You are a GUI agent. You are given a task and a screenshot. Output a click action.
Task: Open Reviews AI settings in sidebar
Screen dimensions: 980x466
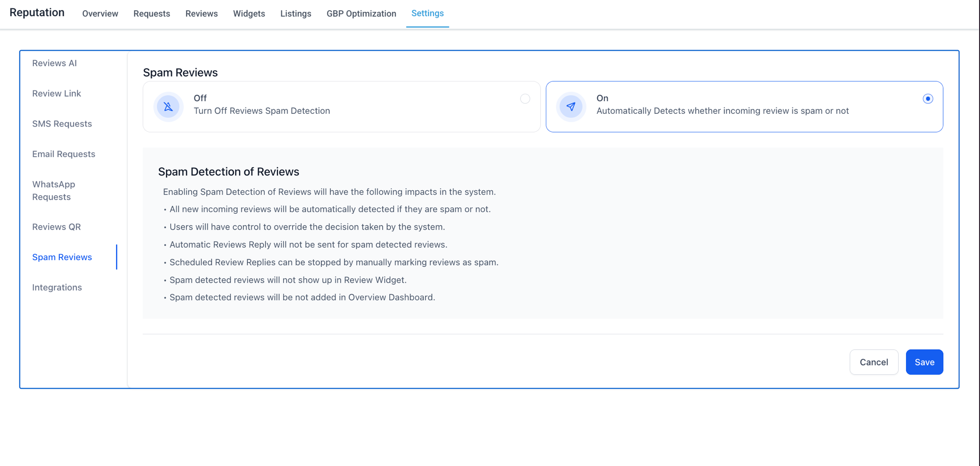[54, 63]
